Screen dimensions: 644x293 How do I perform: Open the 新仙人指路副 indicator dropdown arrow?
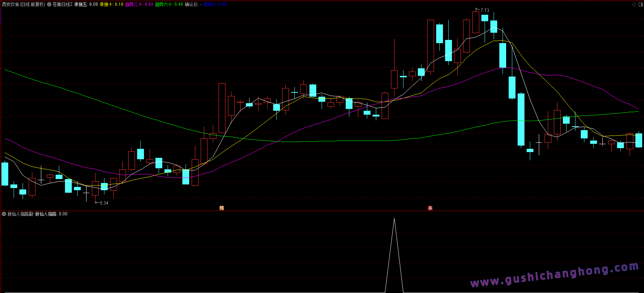pyautogui.click(x=4, y=214)
